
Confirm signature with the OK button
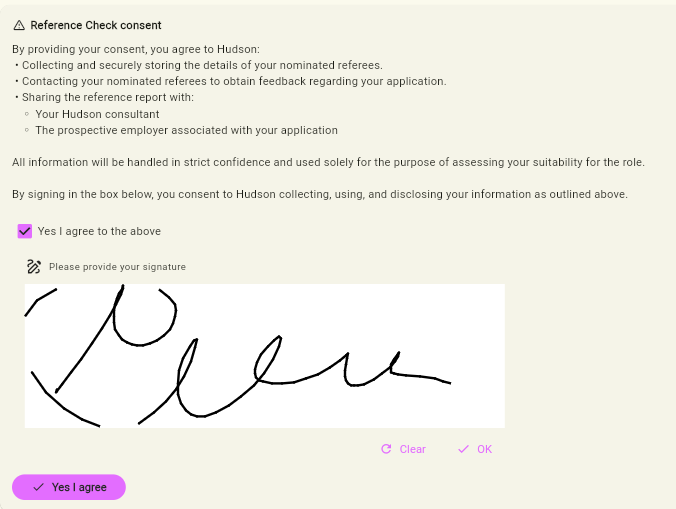click(x=475, y=449)
